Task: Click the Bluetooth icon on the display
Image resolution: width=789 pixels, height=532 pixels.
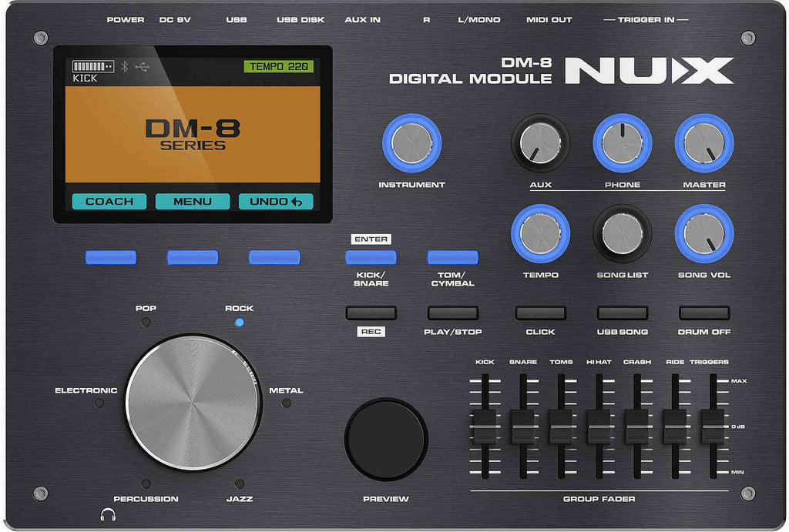Action: point(124,67)
